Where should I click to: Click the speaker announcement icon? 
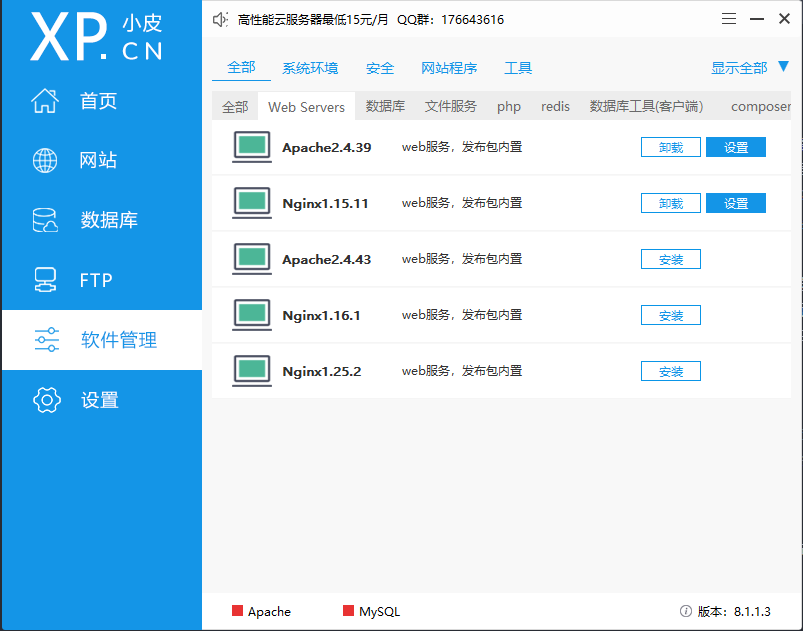tap(220, 19)
